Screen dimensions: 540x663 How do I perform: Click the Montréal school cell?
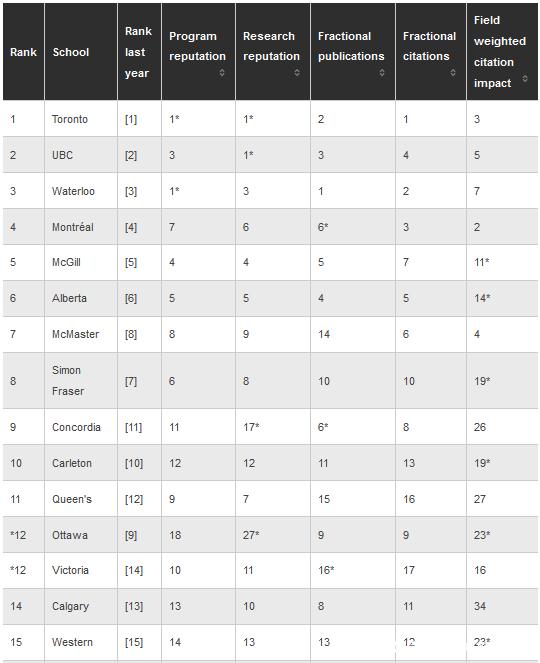81,227
